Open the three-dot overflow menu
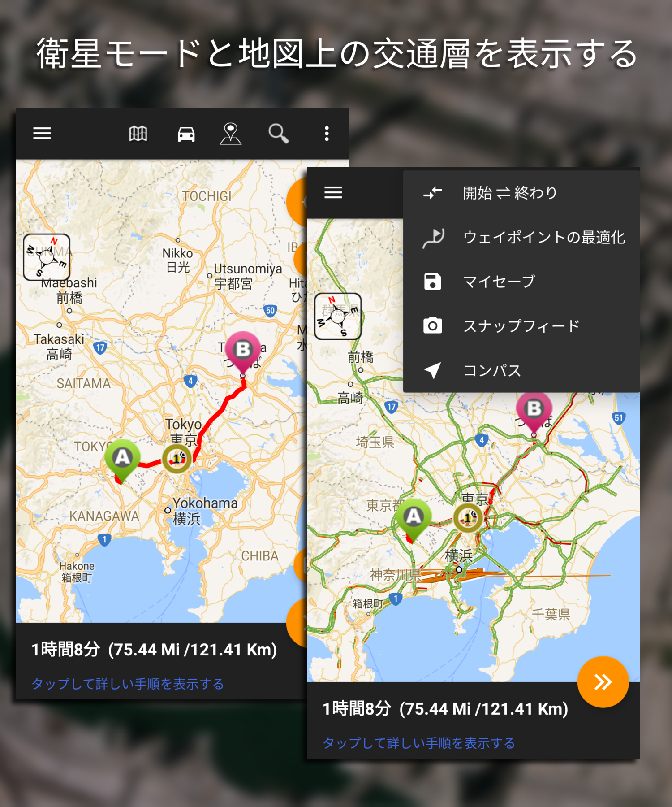The width and height of the screenshot is (672, 807). 327,134
